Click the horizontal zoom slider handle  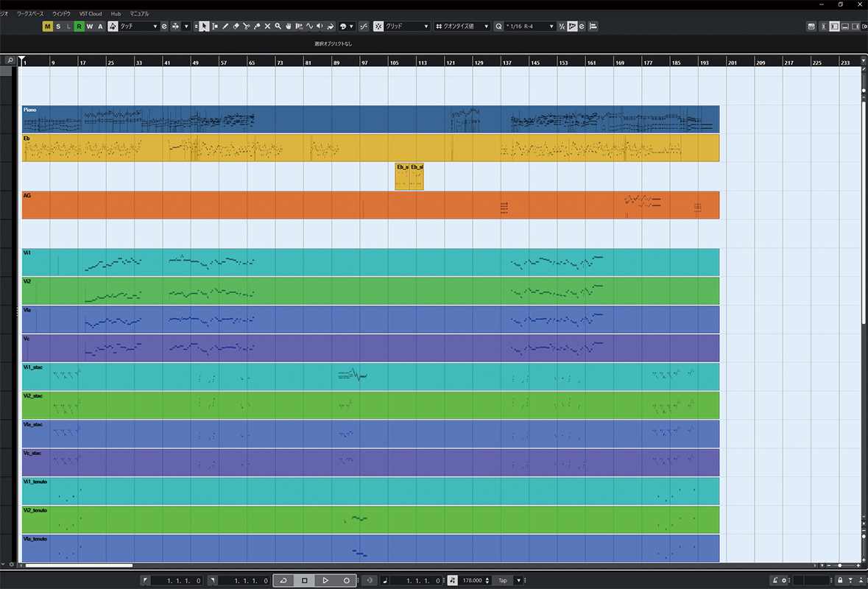840,565
